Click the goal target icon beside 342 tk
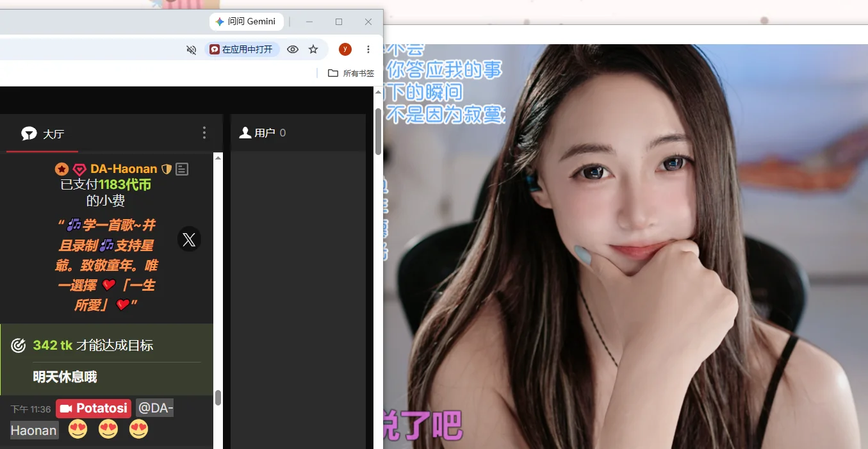This screenshot has height=449, width=868. click(19, 345)
